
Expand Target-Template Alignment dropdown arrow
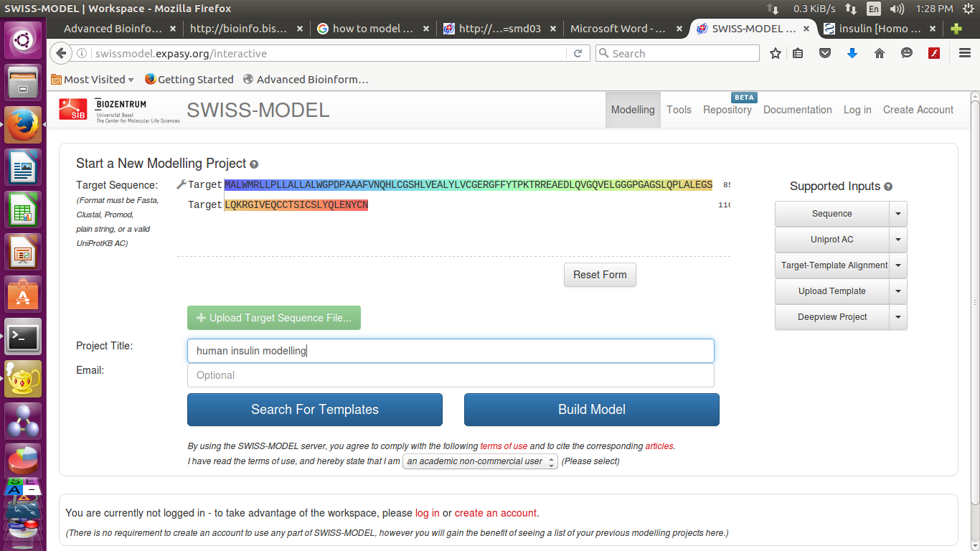click(898, 265)
